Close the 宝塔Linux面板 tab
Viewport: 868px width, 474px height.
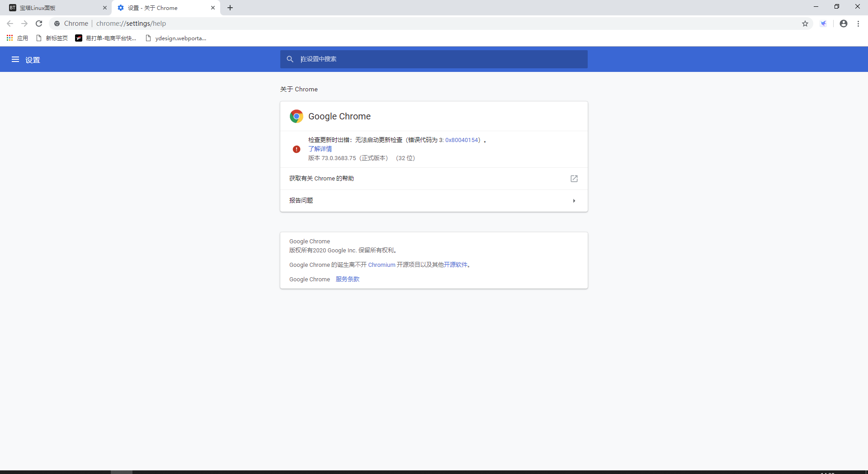pyautogui.click(x=105, y=8)
